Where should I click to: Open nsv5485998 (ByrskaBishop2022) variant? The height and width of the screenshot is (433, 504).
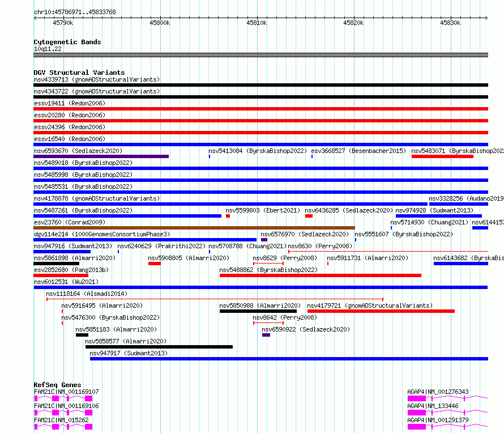click(x=83, y=175)
